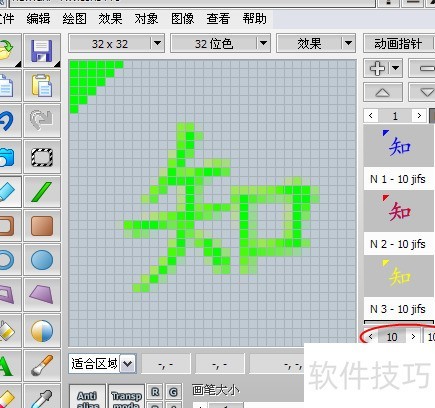
Task: Open the 效果 menu in menu bar
Action: [x=110, y=19]
